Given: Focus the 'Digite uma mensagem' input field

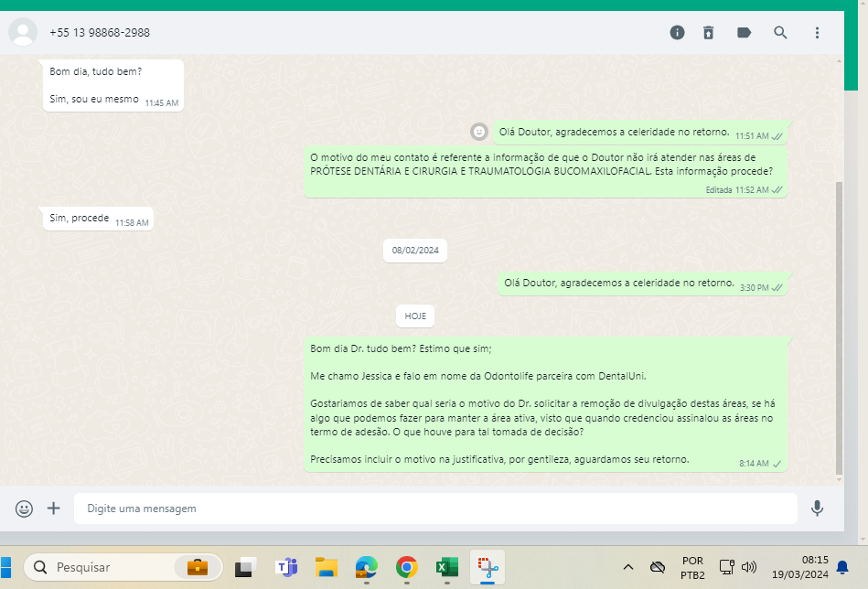Looking at the screenshot, I should (435, 509).
